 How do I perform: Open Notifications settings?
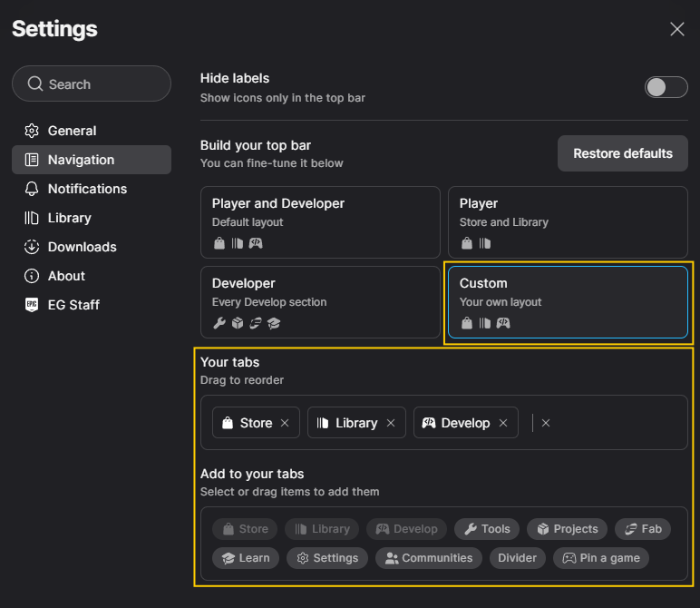92,189
